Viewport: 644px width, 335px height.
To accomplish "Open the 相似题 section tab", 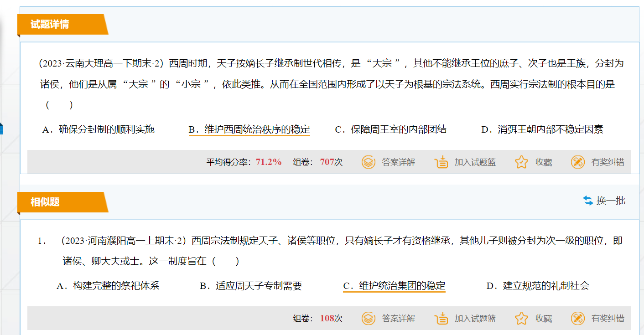I will pos(45,202).
